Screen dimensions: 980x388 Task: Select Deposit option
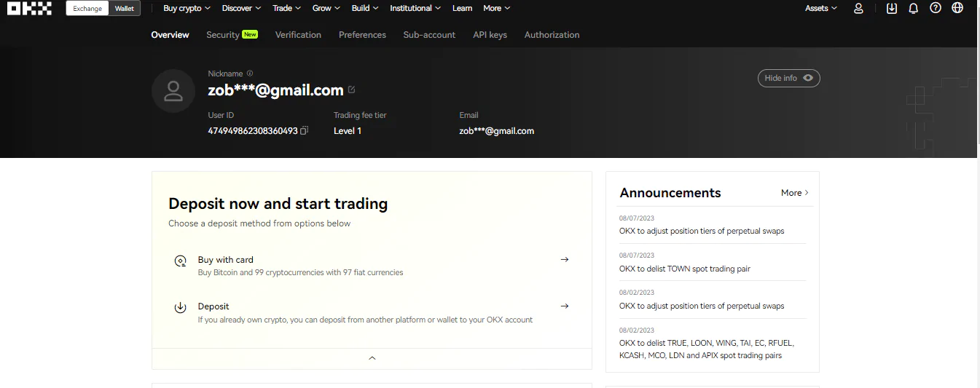tap(372, 312)
